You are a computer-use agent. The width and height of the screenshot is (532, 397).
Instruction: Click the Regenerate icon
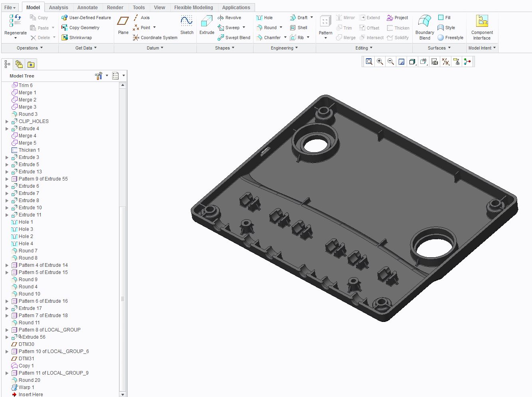pos(15,21)
